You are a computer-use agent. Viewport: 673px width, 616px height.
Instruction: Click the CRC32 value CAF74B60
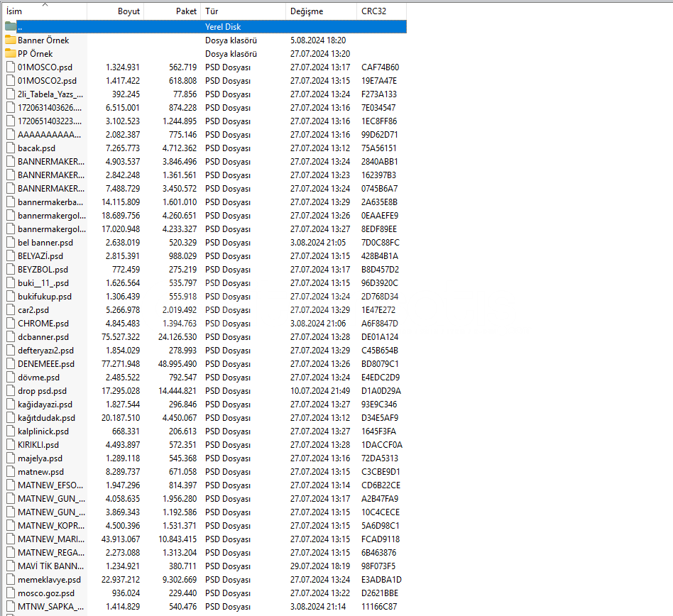click(x=381, y=67)
